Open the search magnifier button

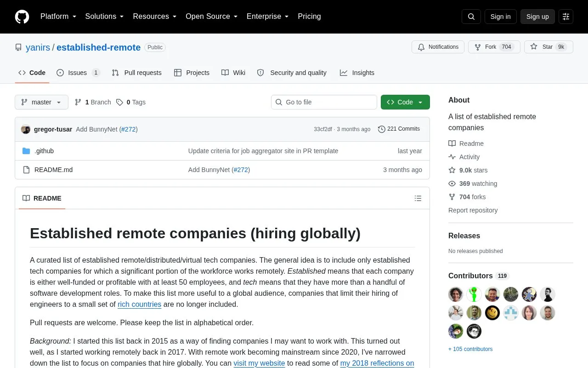[x=471, y=17]
